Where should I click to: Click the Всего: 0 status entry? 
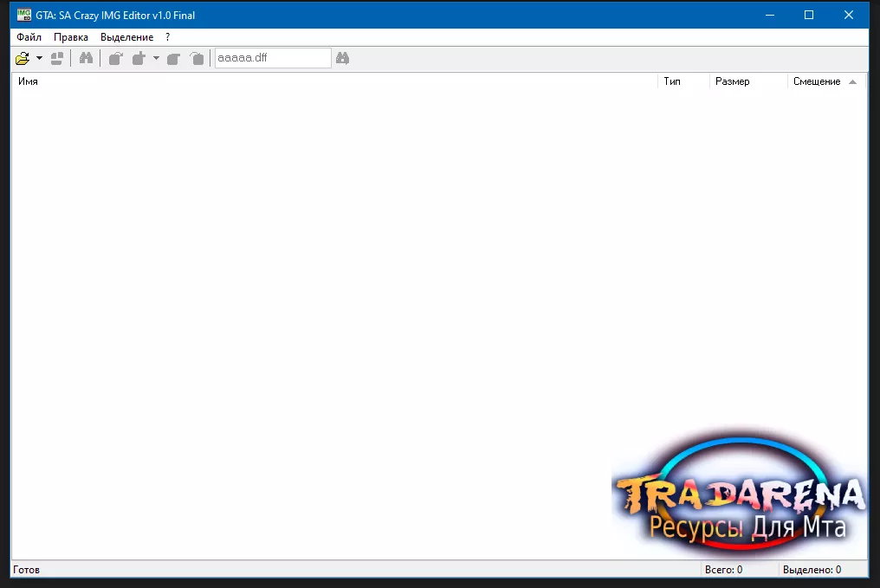pyautogui.click(x=723, y=570)
